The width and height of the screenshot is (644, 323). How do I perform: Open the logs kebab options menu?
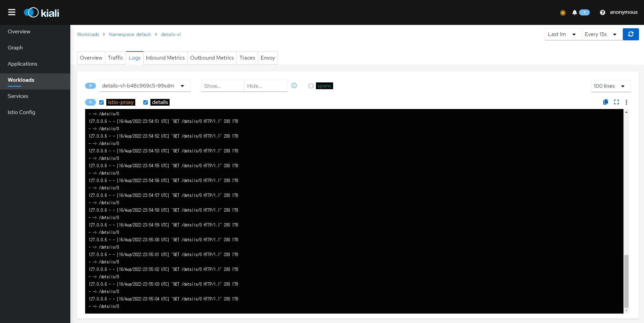[626, 102]
